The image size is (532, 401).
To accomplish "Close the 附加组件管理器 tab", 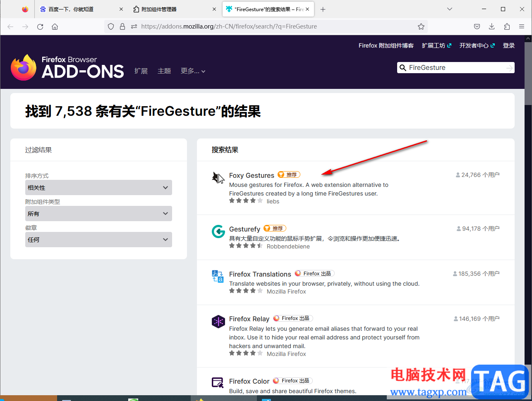I will click(214, 9).
